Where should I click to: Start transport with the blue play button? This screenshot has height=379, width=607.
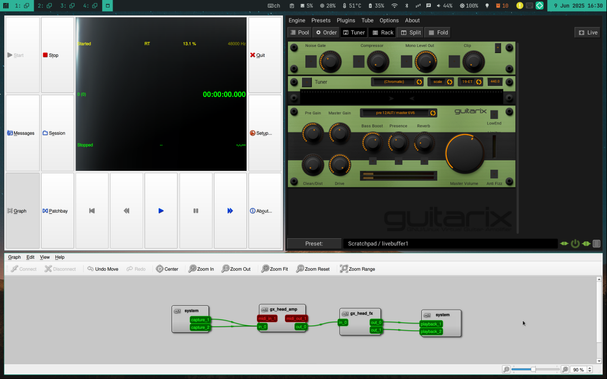click(x=161, y=211)
